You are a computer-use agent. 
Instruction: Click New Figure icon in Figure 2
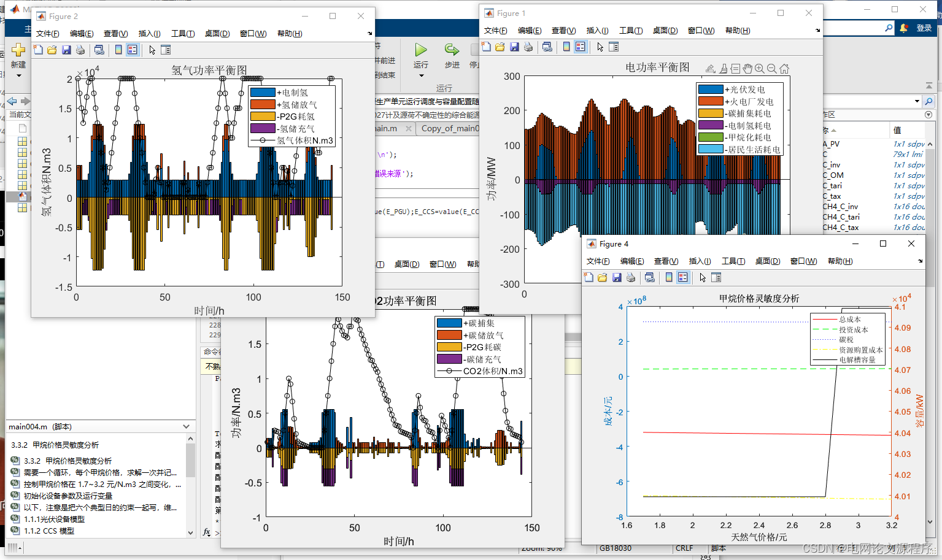point(38,50)
